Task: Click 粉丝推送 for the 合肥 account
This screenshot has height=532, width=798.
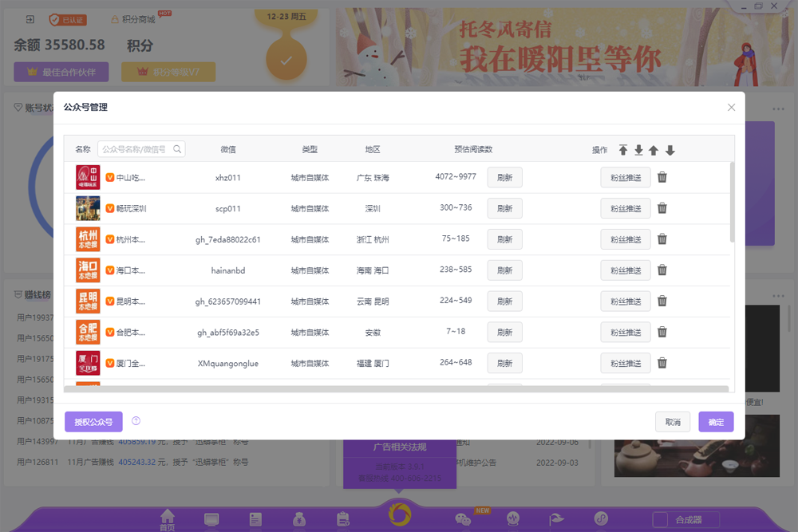Action: (625, 332)
